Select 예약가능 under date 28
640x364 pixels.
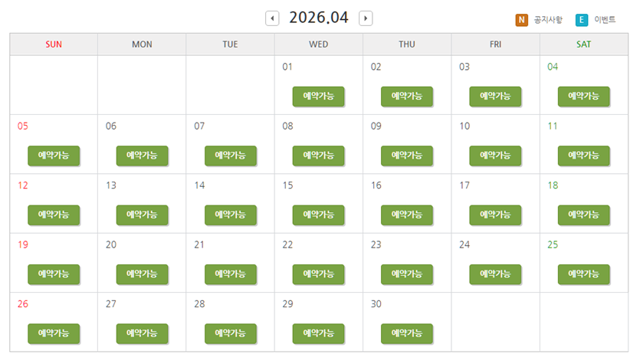[231, 333]
